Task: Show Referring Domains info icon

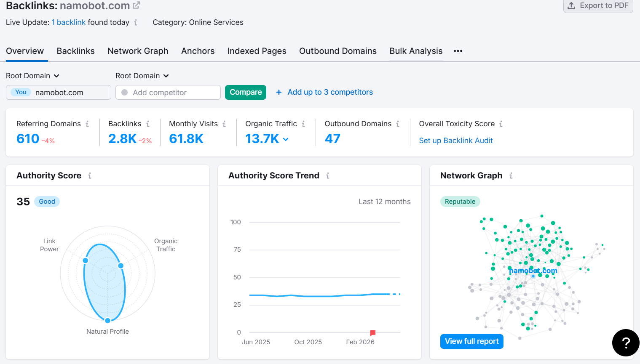Action: (87, 124)
